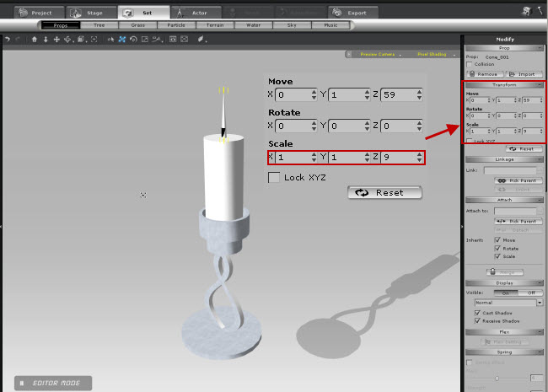548x392 pixels.
Task: Uncheck Inherit Scale checkbox
Action: pyautogui.click(x=497, y=256)
